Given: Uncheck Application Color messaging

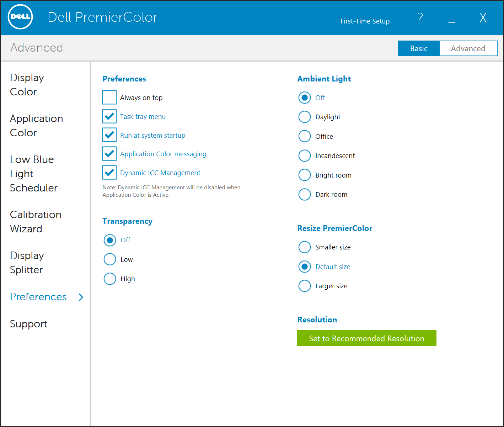Looking at the screenshot, I should pyautogui.click(x=109, y=154).
